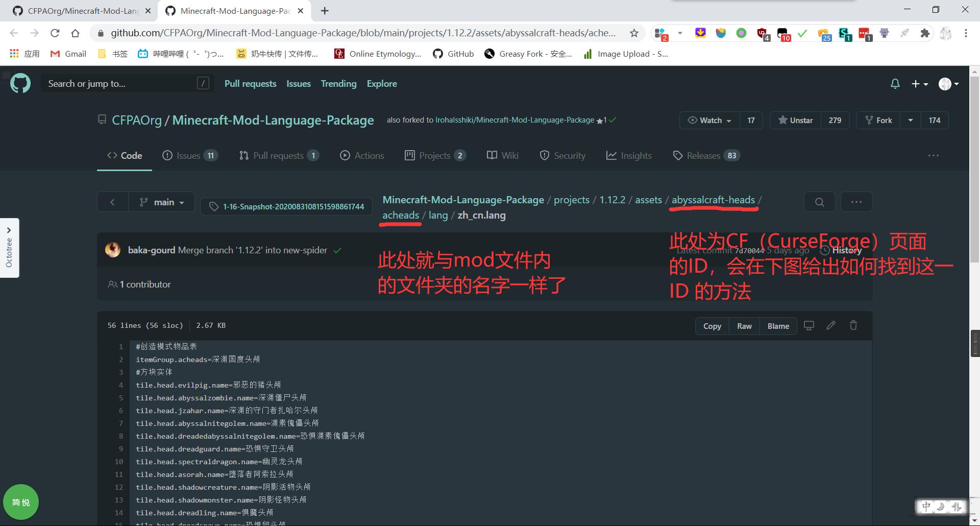Click the display-in-desktop icon near Copy button
This screenshot has width=980, height=526.
[808, 325]
